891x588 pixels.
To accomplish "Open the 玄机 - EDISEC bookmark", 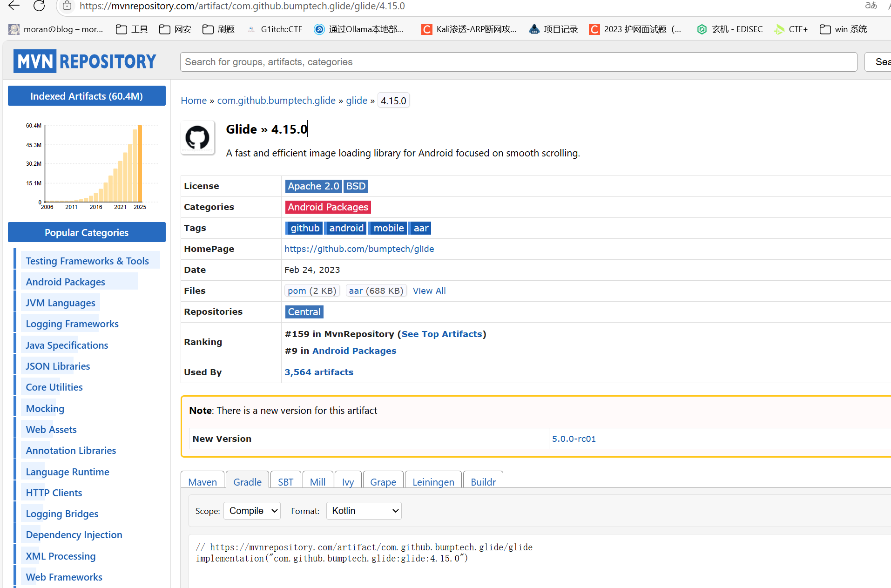I will [729, 29].
